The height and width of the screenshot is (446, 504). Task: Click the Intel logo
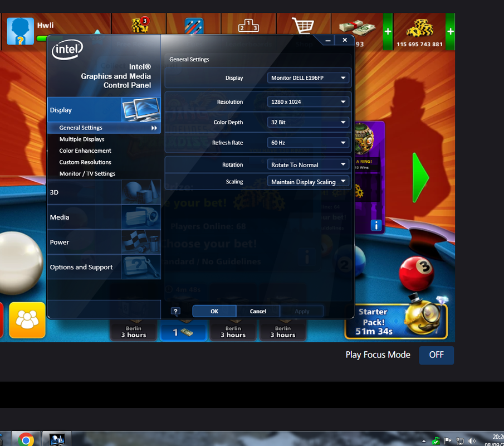click(67, 50)
